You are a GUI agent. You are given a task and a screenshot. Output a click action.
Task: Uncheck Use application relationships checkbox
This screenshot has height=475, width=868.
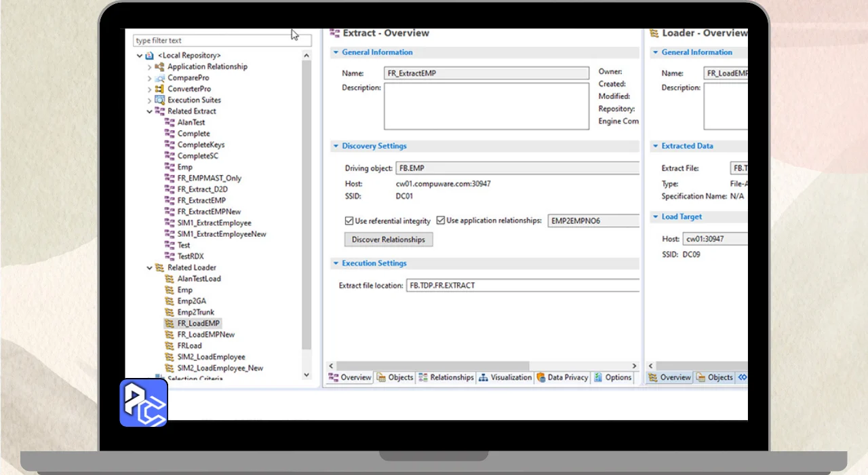point(441,221)
